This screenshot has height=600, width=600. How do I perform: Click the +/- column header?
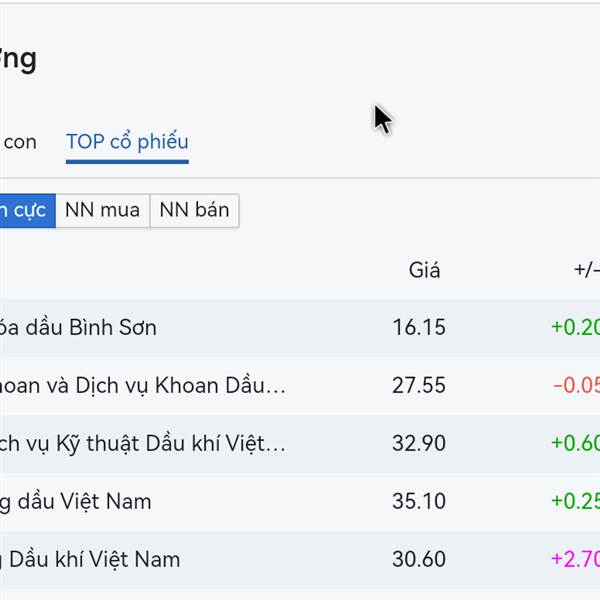pos(586,270)
